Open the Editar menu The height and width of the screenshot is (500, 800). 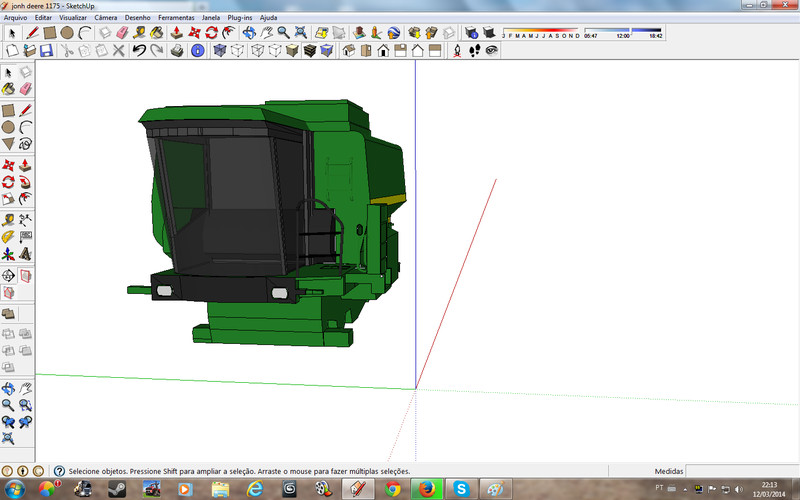(43, 17)
